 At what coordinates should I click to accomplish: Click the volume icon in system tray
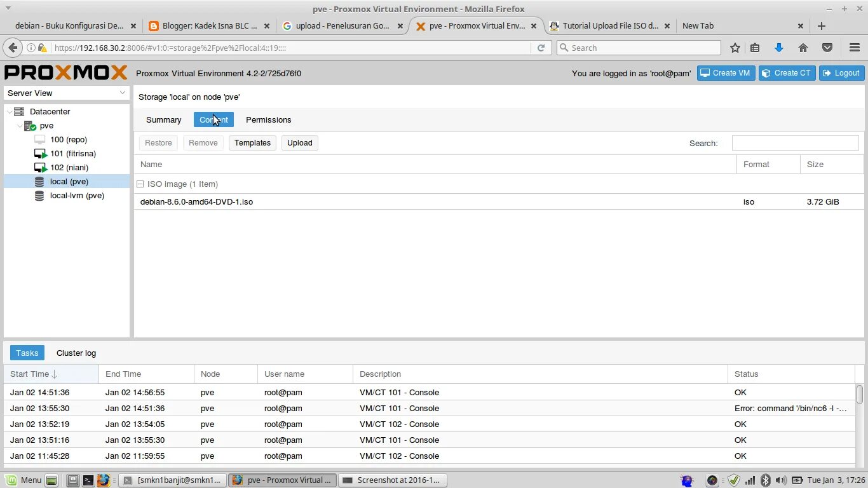(x=780, y=480)
